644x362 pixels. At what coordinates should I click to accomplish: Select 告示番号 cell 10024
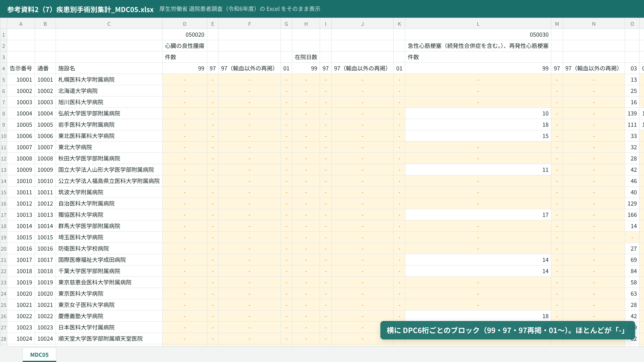coord(21,338)
